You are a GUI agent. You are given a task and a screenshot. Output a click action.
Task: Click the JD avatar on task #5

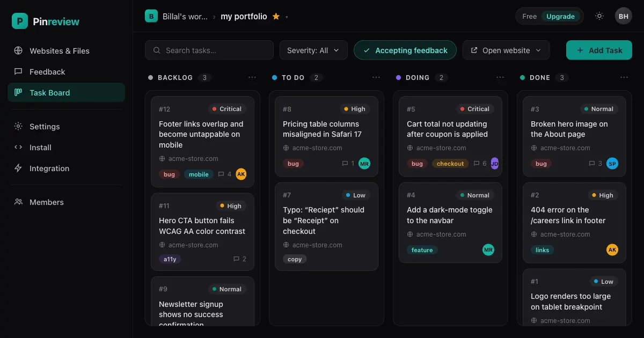(x=494, y=164)
